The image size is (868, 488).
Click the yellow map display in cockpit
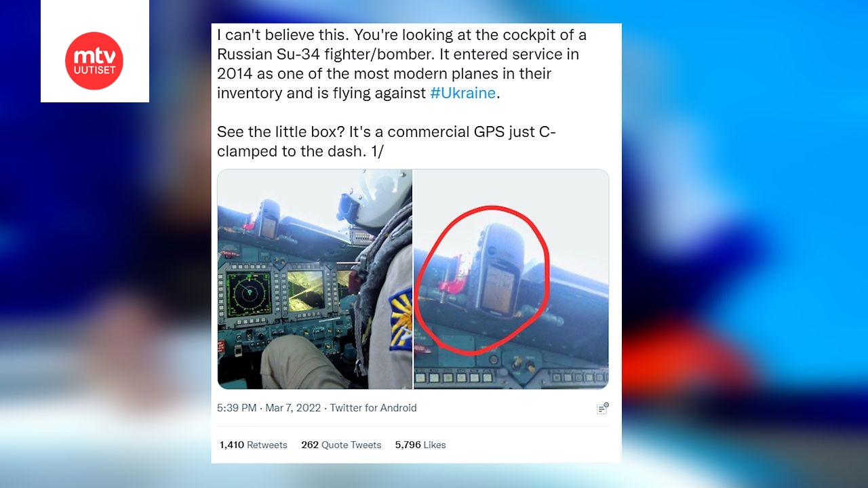point(305,290)
